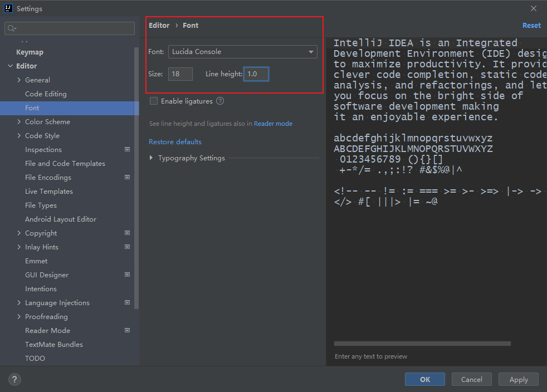This screenshot has height=392, width=547.
Task: Click the project-level icon next to Copyright
Action: (128, 233)
